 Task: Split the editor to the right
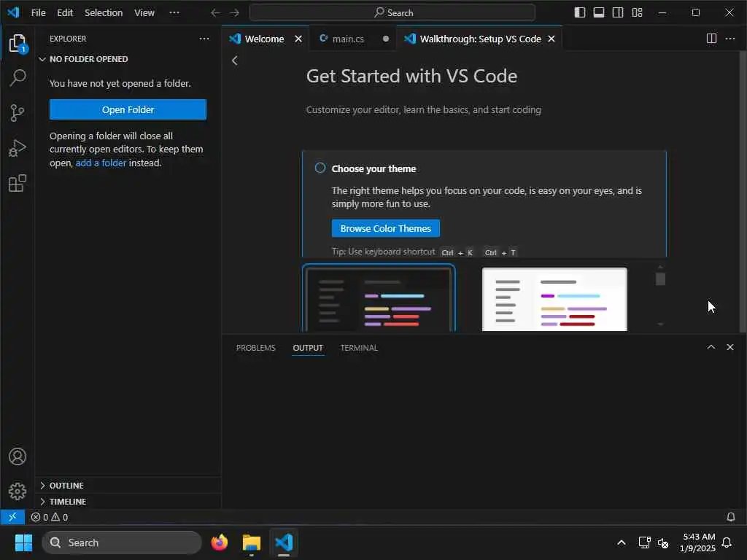[711, 39]
